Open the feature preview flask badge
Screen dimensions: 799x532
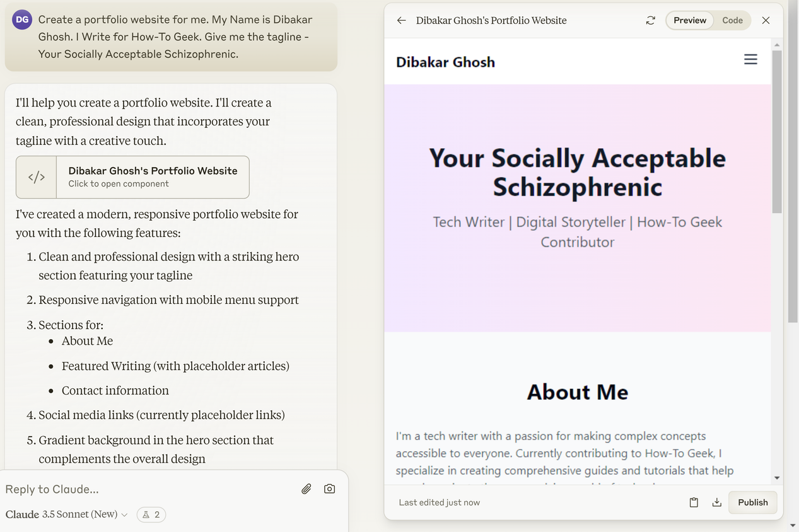pyautogui.click(x=151, y=514)
